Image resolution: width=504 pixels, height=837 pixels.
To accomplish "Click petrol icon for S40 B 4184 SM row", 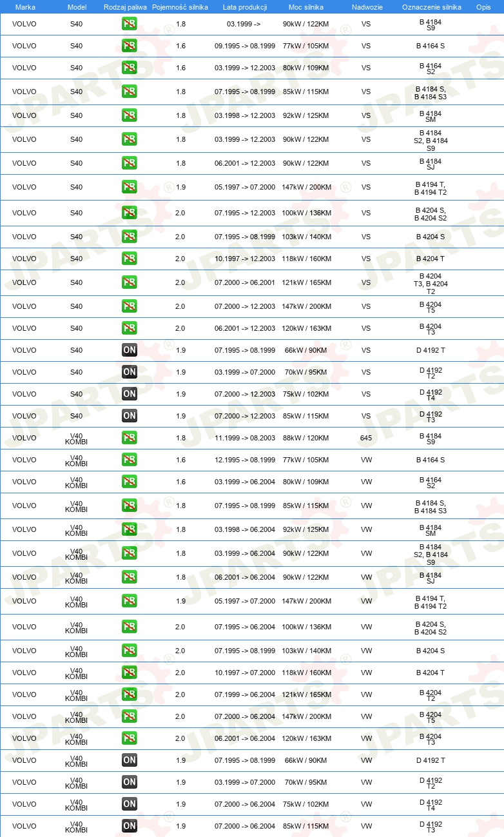I will (130, 115).
